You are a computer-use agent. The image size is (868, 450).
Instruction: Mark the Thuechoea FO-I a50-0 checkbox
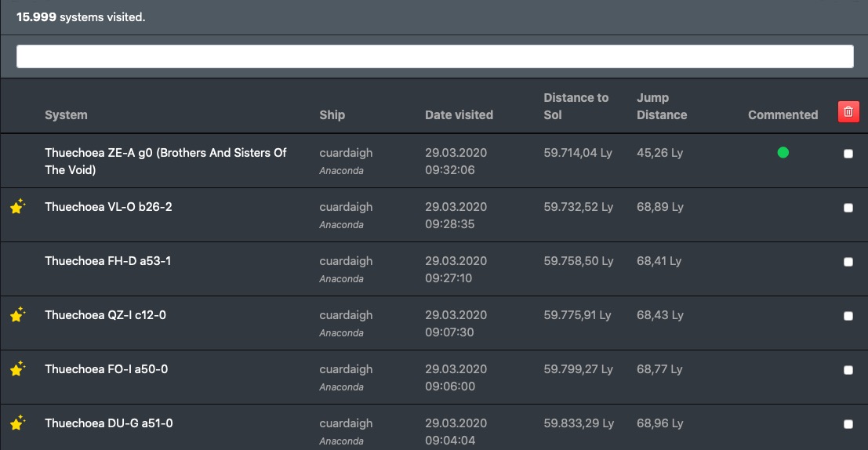848,370
